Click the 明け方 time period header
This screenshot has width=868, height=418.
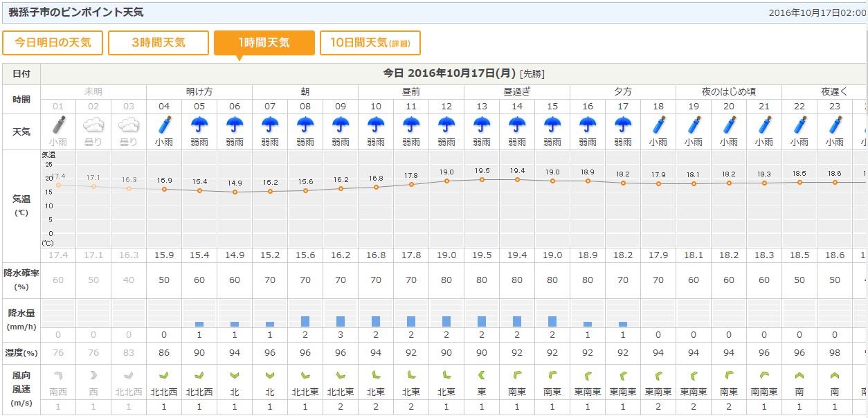[x=199, y=91]
